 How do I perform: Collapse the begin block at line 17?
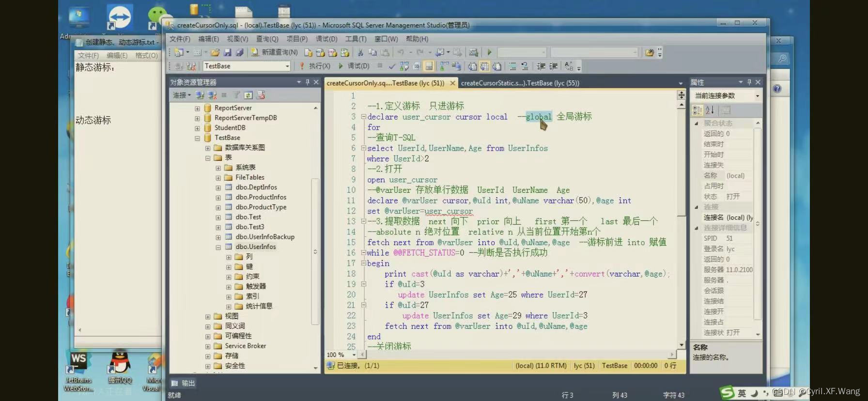(x=363, y=263)
